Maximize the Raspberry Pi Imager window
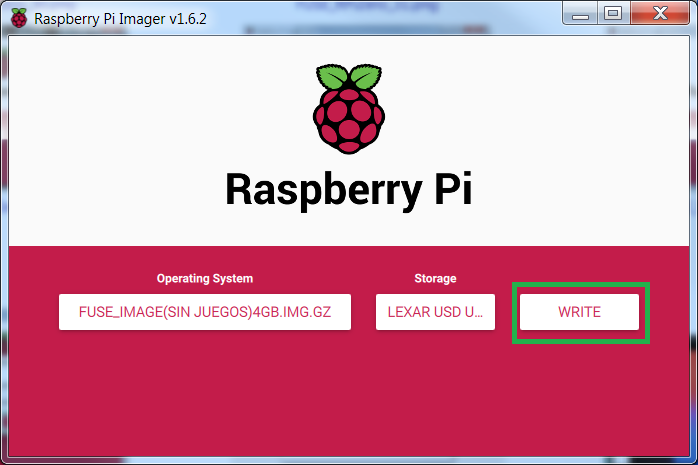The image size is (698, 465). (613, 13)
